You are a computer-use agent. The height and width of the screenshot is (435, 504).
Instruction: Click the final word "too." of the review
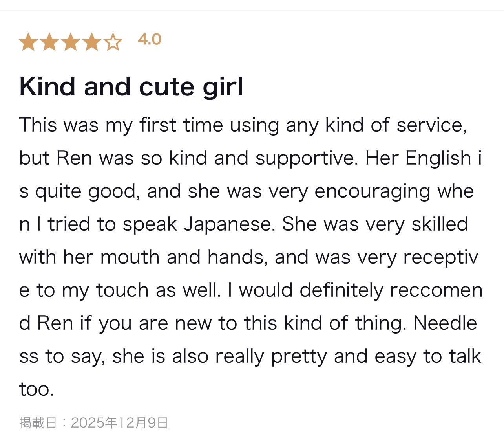(36, 389)
